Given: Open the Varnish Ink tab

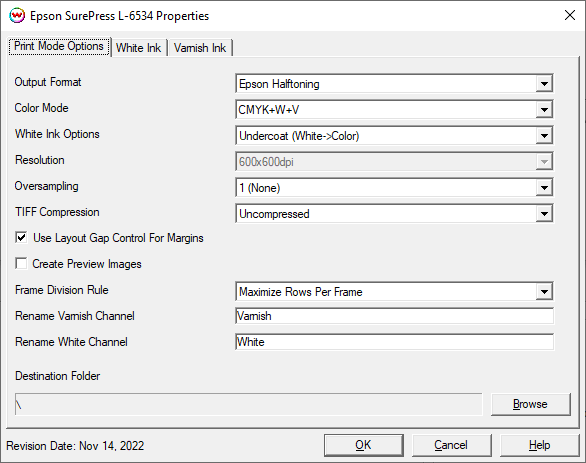Looking at the screenshot, I should (200, 48).
